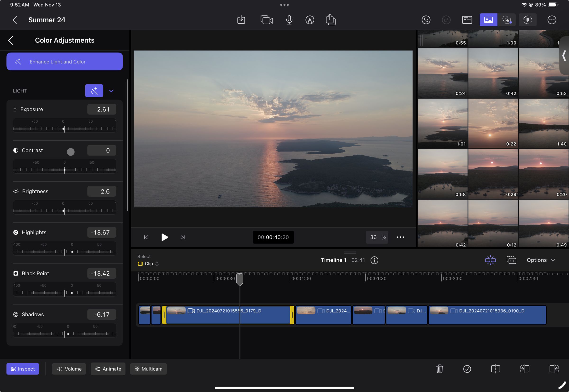Open the camera record icon
569x392 pixels.
click(266, 20)
